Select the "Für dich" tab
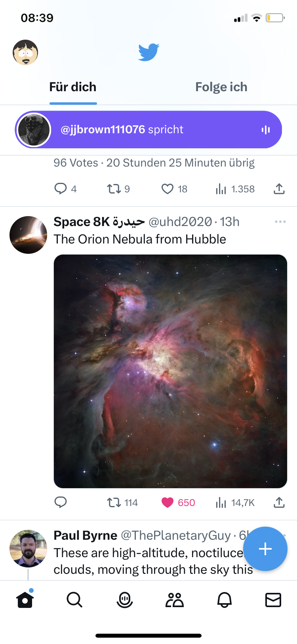 pos(73,87)
